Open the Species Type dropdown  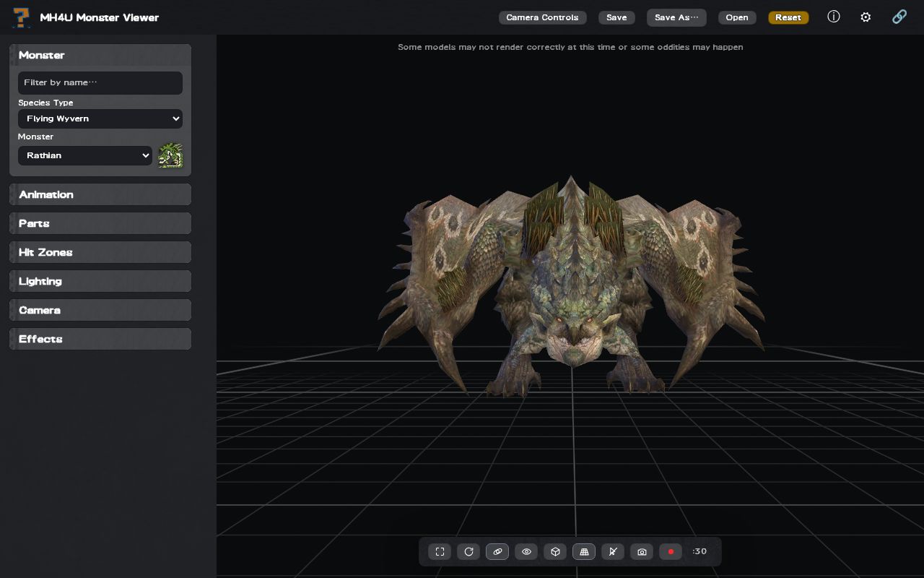pyautogui.click(x=100, y=118)
